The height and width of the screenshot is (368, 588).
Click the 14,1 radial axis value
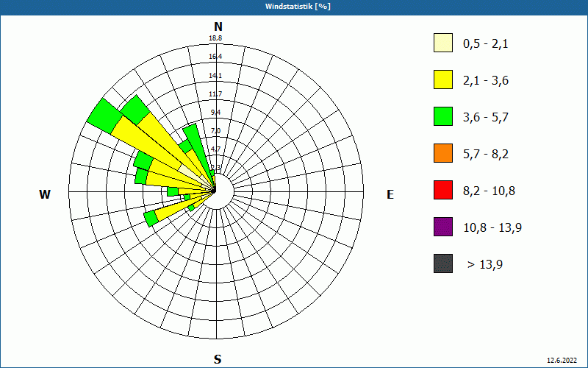pos(215,76)
